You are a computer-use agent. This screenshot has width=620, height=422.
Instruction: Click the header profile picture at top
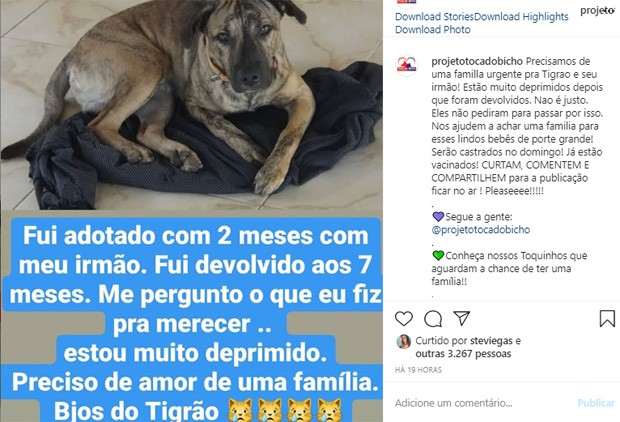[406, 2]
